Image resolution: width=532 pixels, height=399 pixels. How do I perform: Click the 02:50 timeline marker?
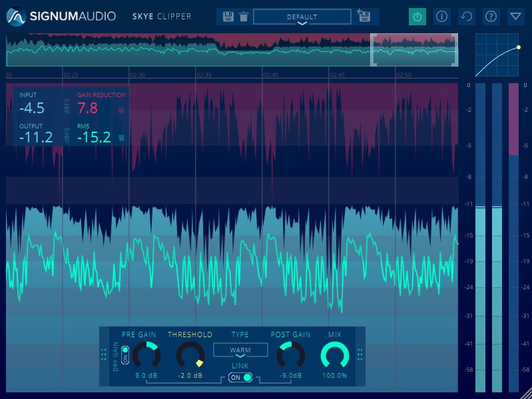pyautogui.click(x=403, y=75)
